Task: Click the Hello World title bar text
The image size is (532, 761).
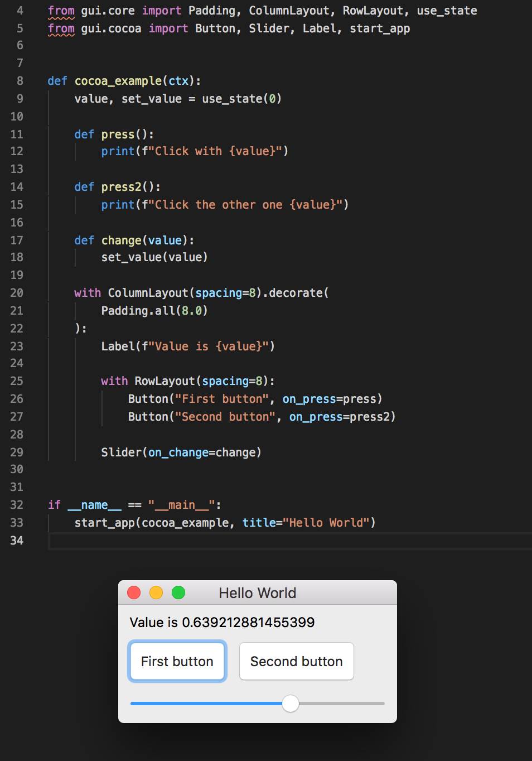Action: pyautogui.click(x=257, y=593)
